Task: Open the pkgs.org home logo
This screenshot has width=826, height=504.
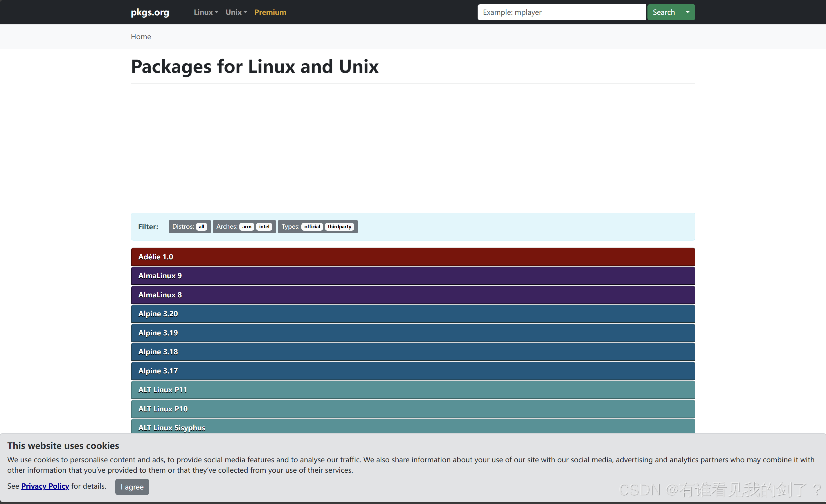Action: coord(150,12)
